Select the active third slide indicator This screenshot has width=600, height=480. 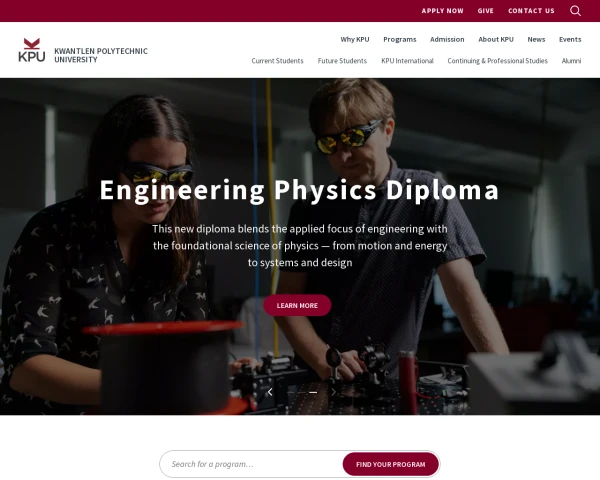(x=313, y=392)
